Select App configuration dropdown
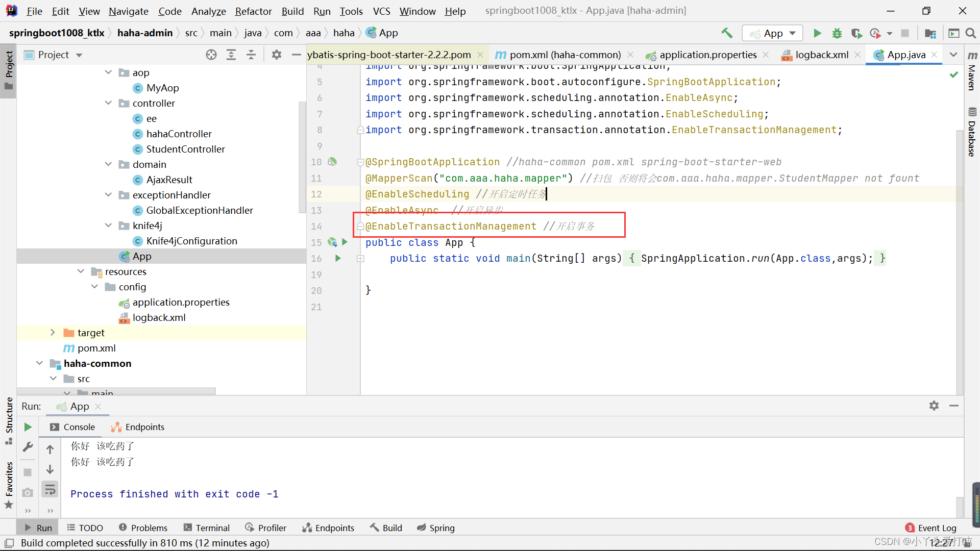Image resolution: width=980 pixels, height=551 pixels. pos(774,32)
